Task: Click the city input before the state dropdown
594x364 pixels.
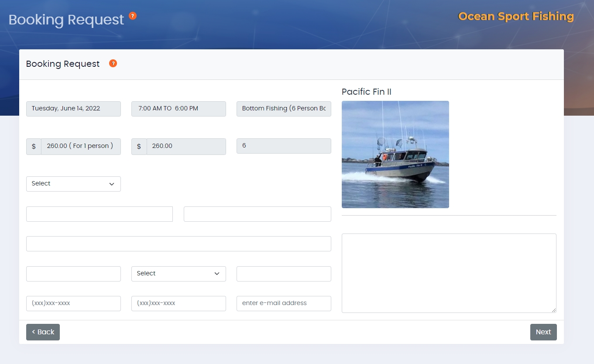Action: (x=73, y=274)
